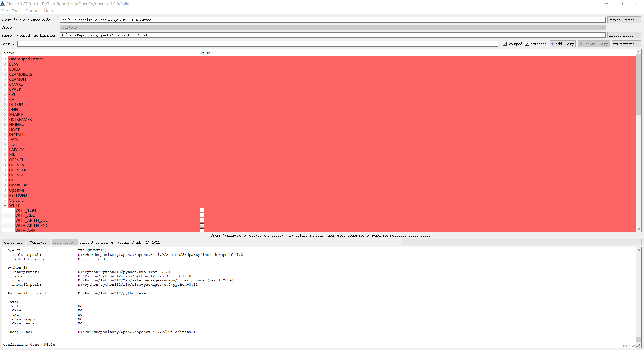
Task: Expand the PYTHON3 group
Action: (x=5, y=195)
